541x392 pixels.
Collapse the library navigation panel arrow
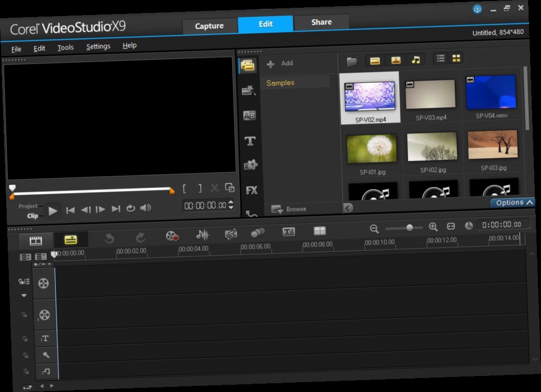(348, 208)
